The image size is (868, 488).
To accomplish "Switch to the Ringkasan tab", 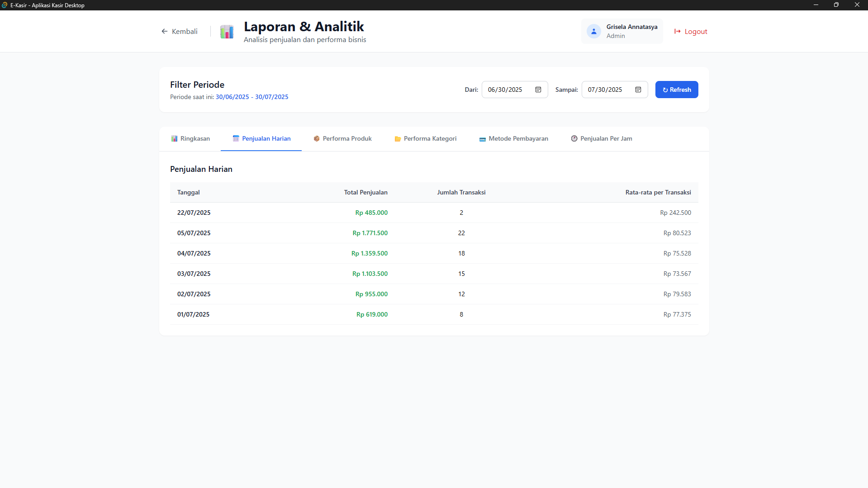I will point(190,138).
